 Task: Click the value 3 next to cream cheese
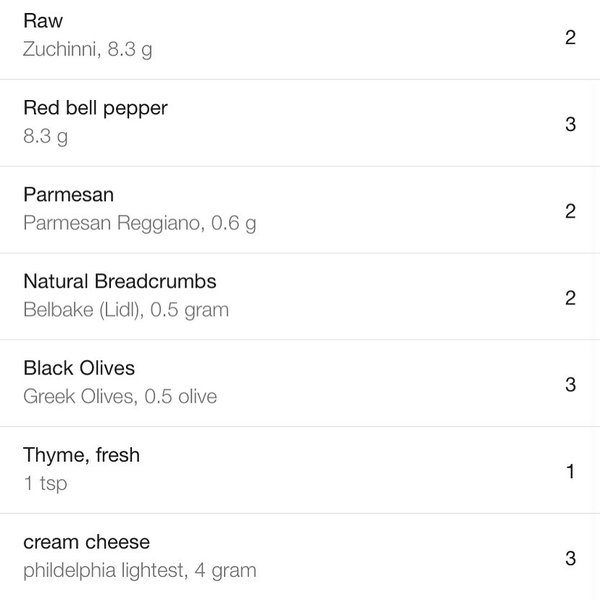570,558
